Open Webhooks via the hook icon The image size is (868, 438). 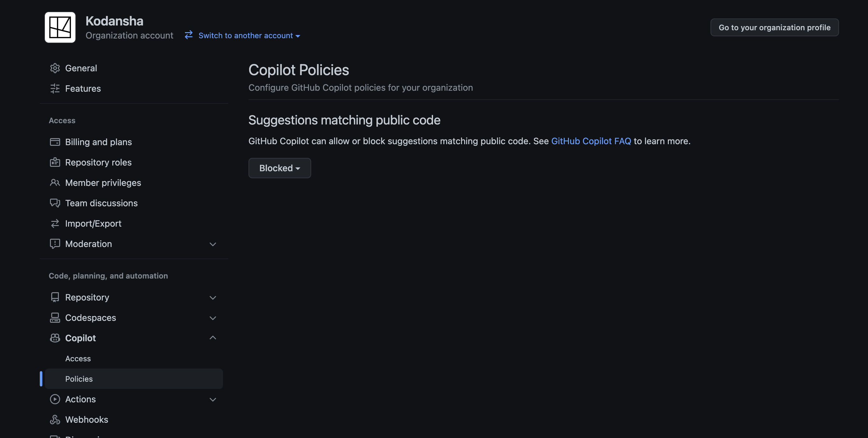55,420
